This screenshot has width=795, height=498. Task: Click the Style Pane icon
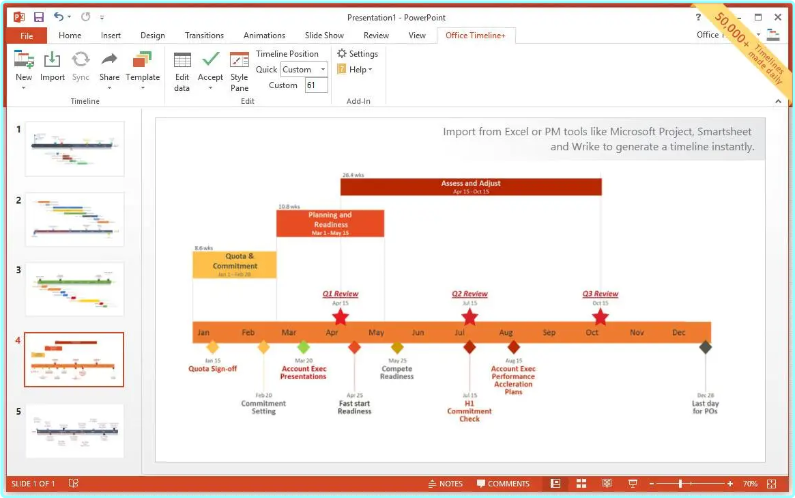point(239,61)
